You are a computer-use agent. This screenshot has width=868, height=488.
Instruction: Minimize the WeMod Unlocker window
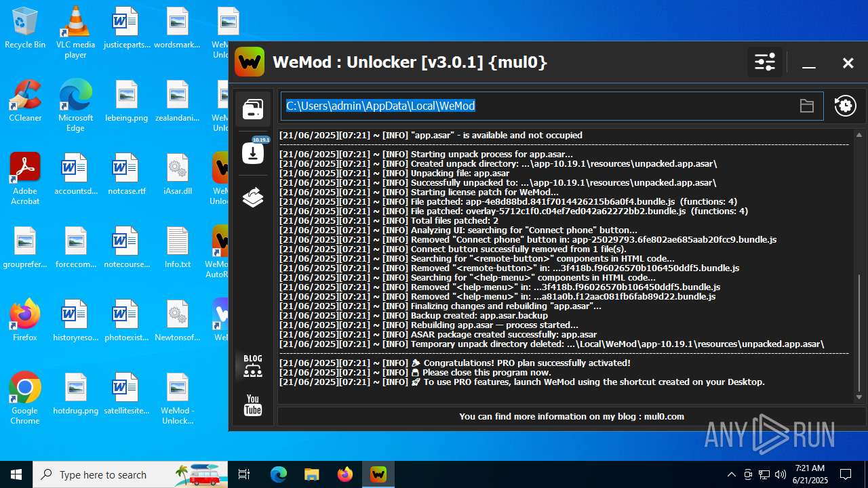click(x=808, y=64)
